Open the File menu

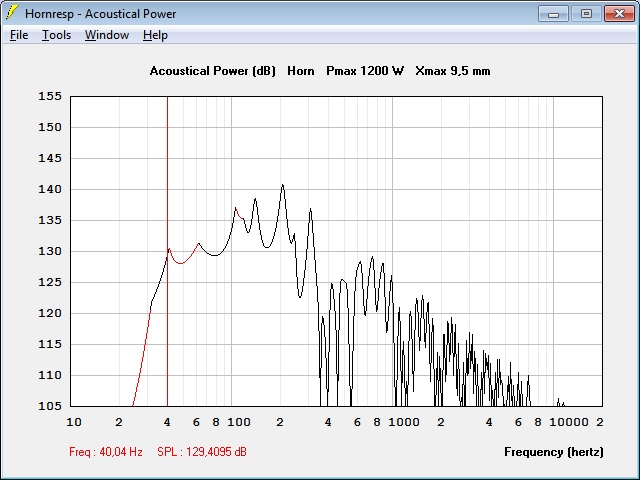coord(19,35)
